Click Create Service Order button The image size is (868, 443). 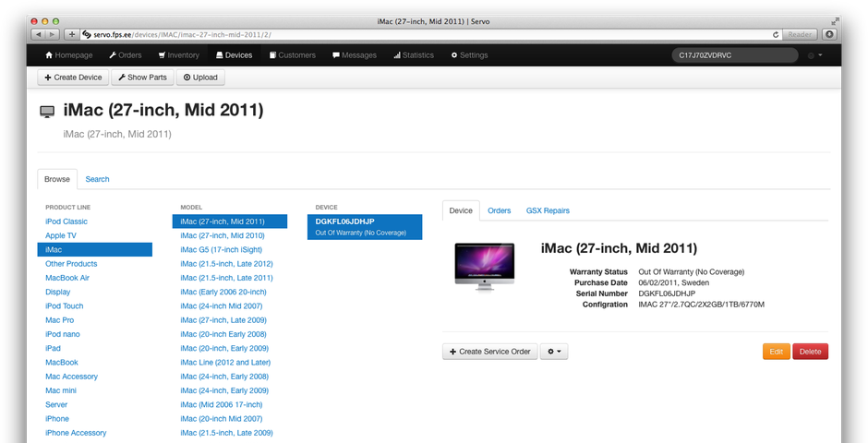(490, 352)
